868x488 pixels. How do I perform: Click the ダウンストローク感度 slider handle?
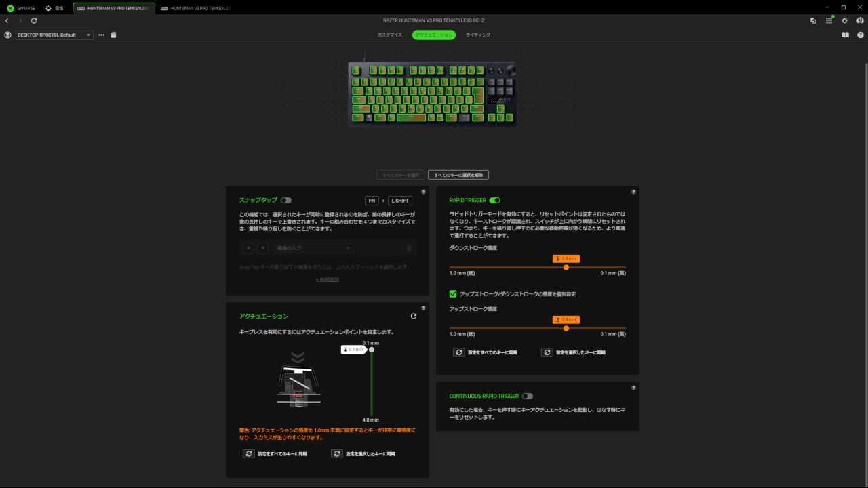[566, 267]
